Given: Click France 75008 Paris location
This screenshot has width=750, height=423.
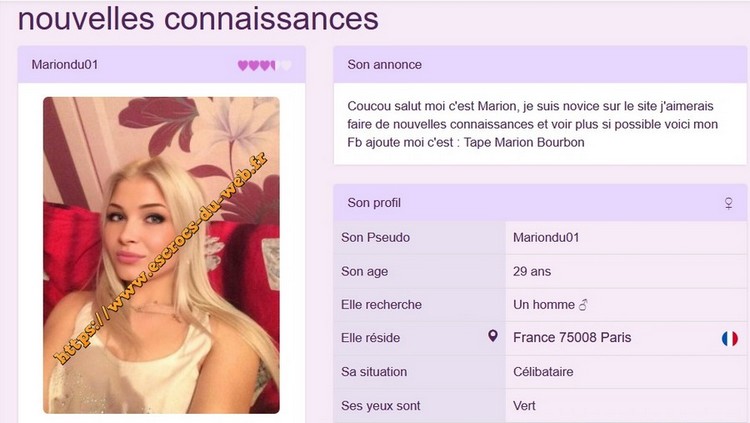Looking at the screenshot, I should pos(572,338).
